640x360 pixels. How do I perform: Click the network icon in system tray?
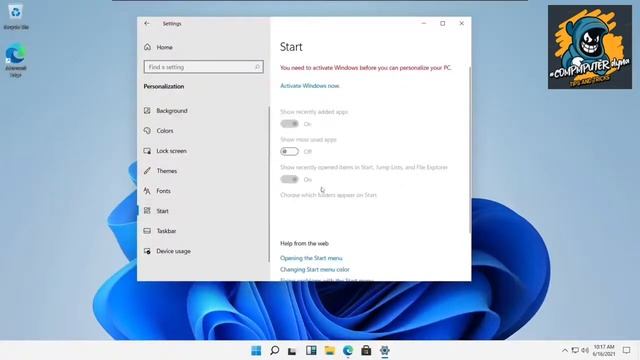575,351
